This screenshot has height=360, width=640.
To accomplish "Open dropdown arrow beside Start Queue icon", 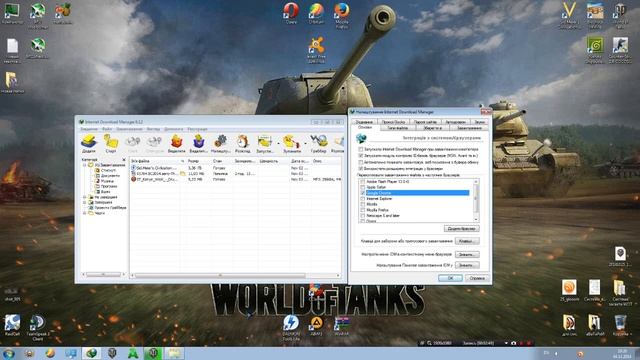I will 278,143.
